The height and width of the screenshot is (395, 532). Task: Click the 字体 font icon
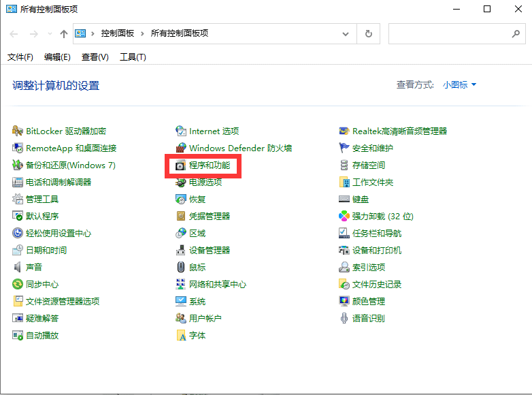click(181, 336)
